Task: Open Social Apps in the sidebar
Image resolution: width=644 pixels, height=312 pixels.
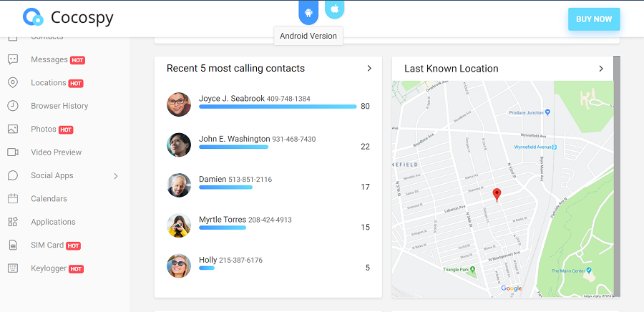Action: [52, 175]
